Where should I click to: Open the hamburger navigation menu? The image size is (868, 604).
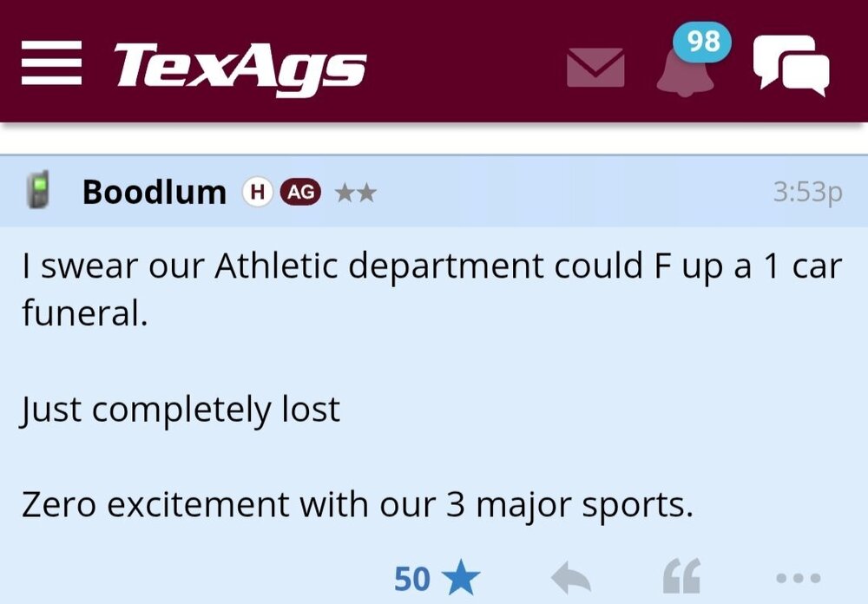(x=52, y=66)
